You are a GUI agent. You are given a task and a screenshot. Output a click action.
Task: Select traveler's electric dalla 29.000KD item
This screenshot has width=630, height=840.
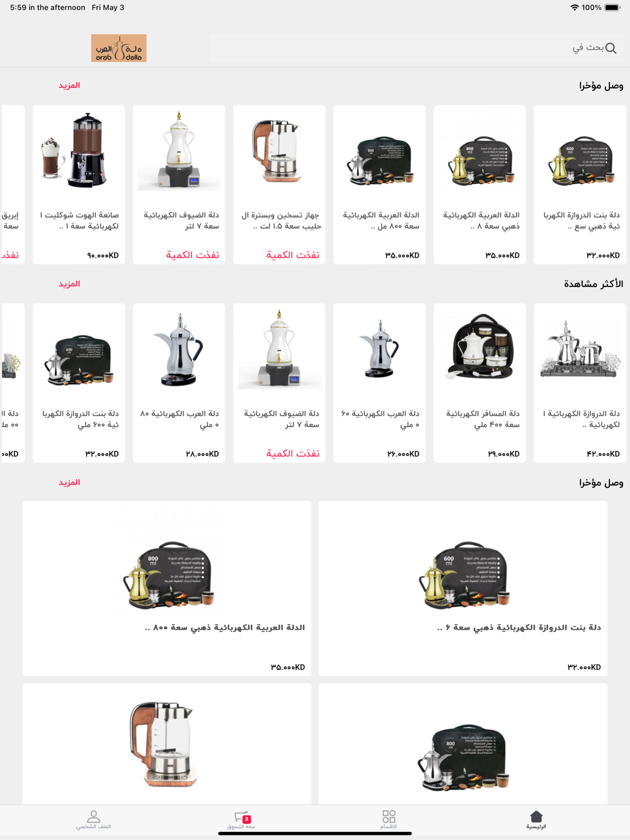(x=479, y=383)
